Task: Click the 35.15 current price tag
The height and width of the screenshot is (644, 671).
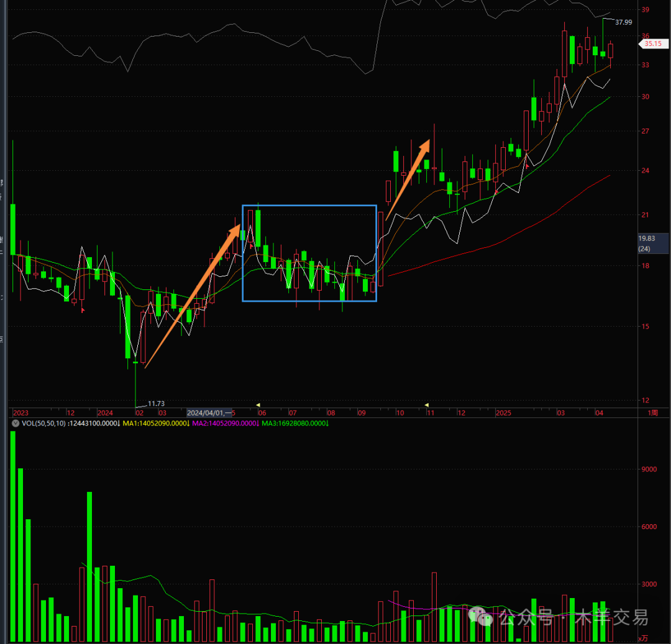Action: tap(653, 43)
